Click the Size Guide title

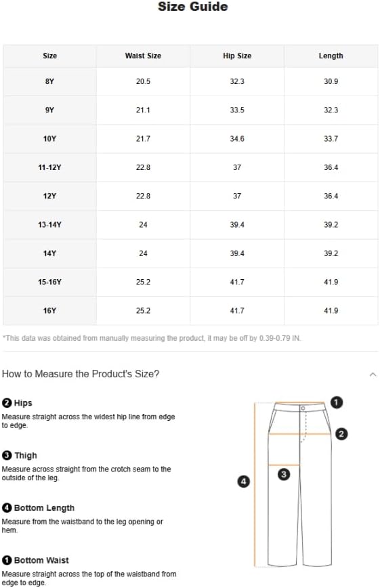tap(193, 6)
